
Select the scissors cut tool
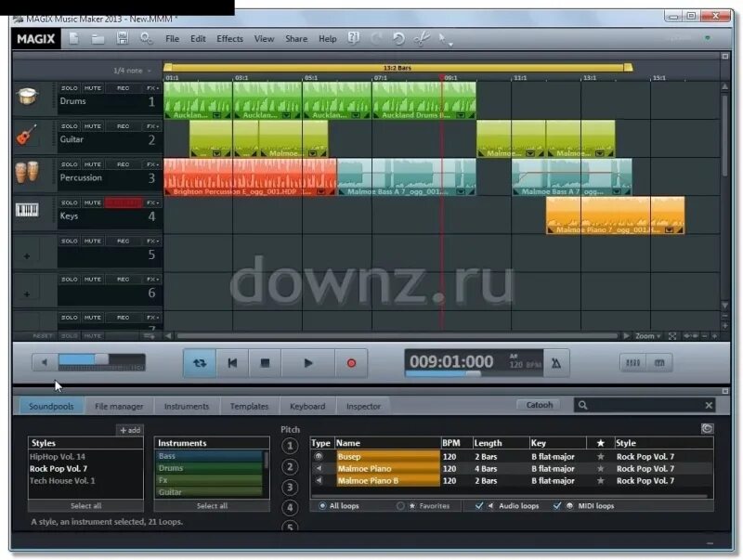pyautogui.click(x=422, y=38)
